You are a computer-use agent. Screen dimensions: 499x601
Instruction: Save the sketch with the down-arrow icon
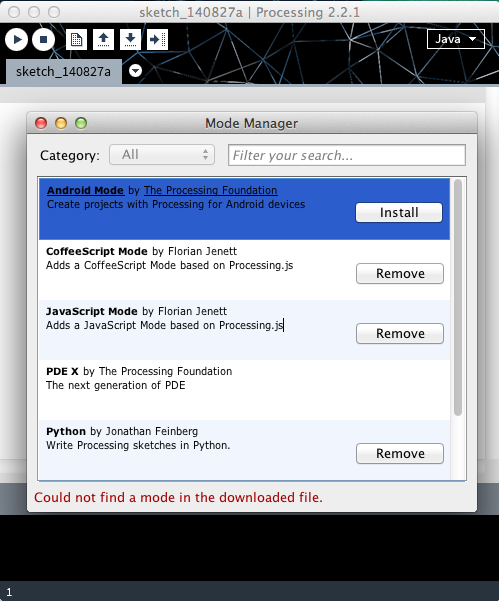130,39
